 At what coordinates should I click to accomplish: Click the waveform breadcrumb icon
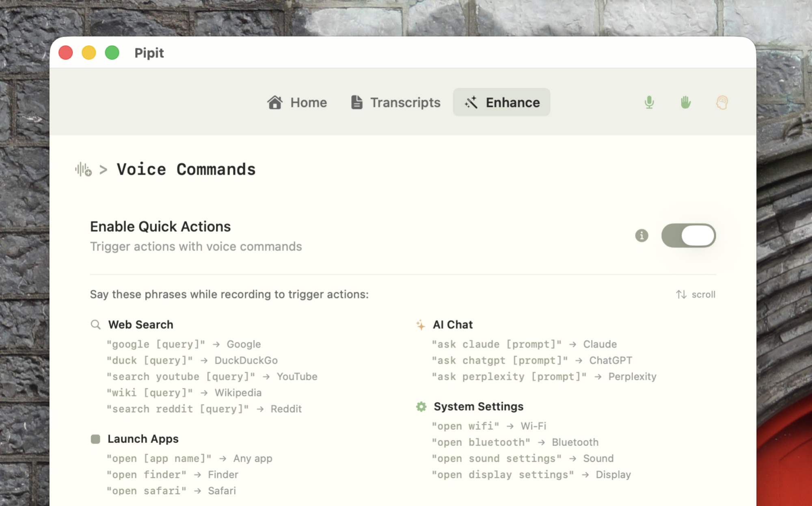[83, 169]
